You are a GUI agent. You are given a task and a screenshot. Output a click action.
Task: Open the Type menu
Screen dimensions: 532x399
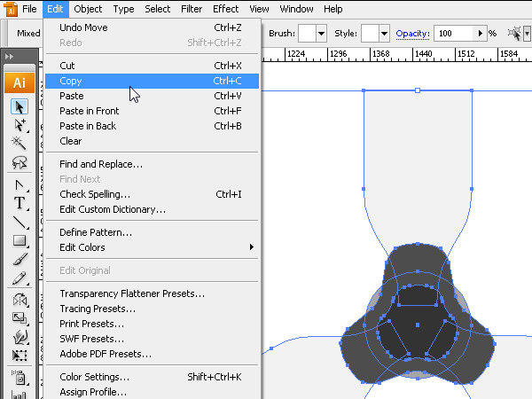click(x=123, y=9)
